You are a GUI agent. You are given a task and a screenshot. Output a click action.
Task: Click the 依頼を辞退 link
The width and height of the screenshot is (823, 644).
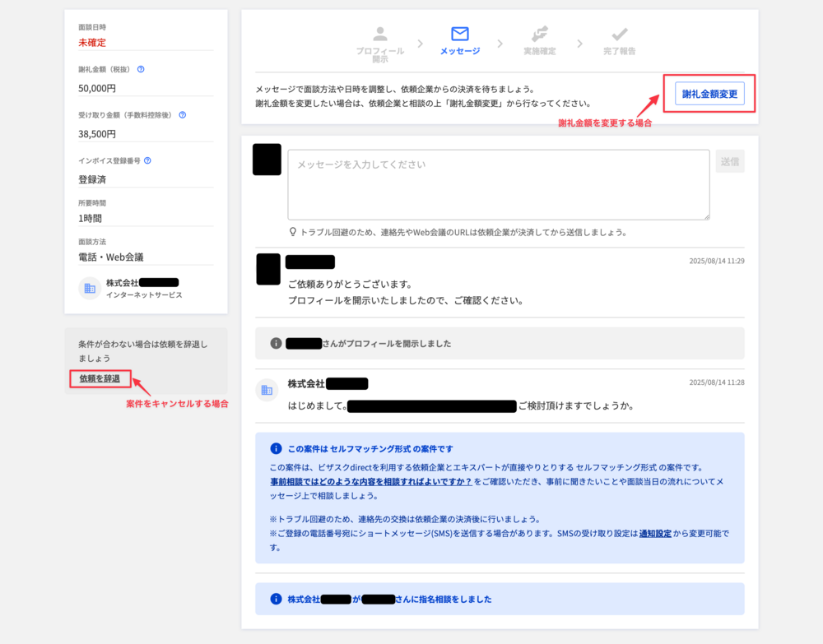click(100, 378)
